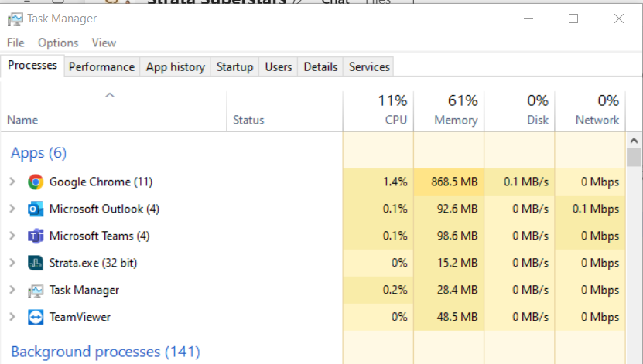Switch to the Startup tab
The image size is (643, 364).
(234, 67)
